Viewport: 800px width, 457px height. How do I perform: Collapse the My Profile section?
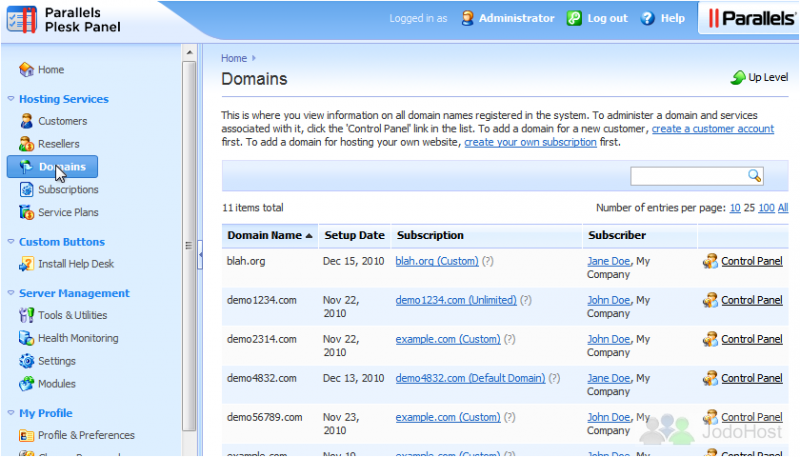11,413
